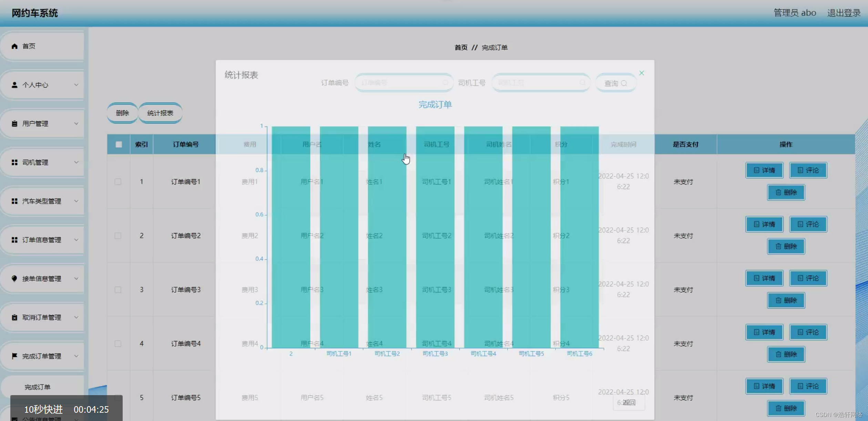The image size is (868, 421).
Task: Click 退出登录 link in header
Action: [844, 13]
